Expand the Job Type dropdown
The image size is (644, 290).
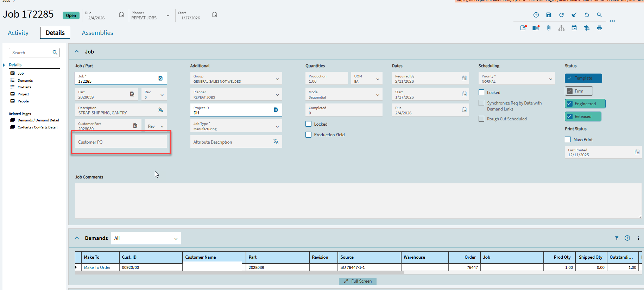[277, 126]
